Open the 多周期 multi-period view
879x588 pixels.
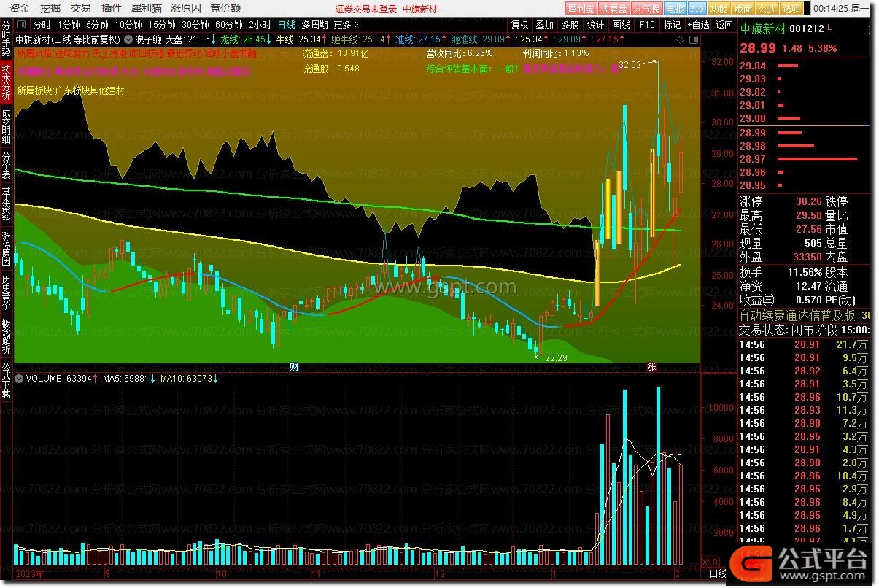coord(314,25)
